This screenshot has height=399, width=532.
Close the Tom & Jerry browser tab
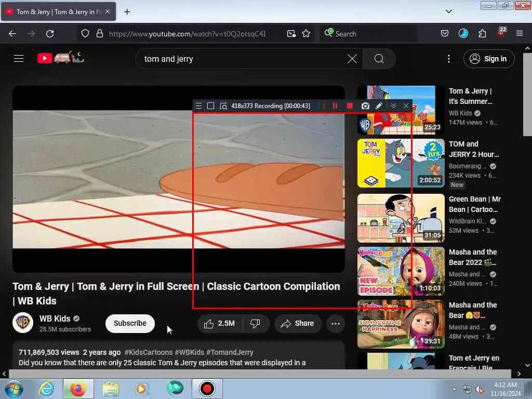[108, 11]
